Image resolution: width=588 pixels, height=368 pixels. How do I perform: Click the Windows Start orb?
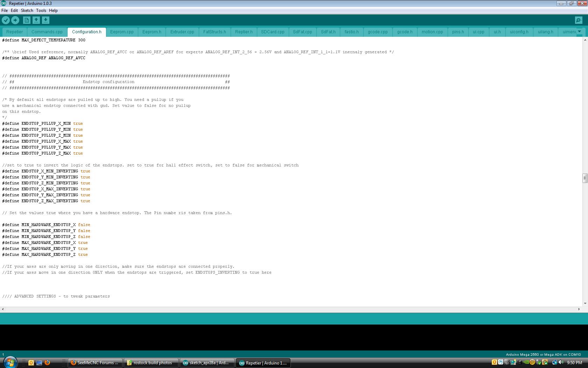(10, 362)
